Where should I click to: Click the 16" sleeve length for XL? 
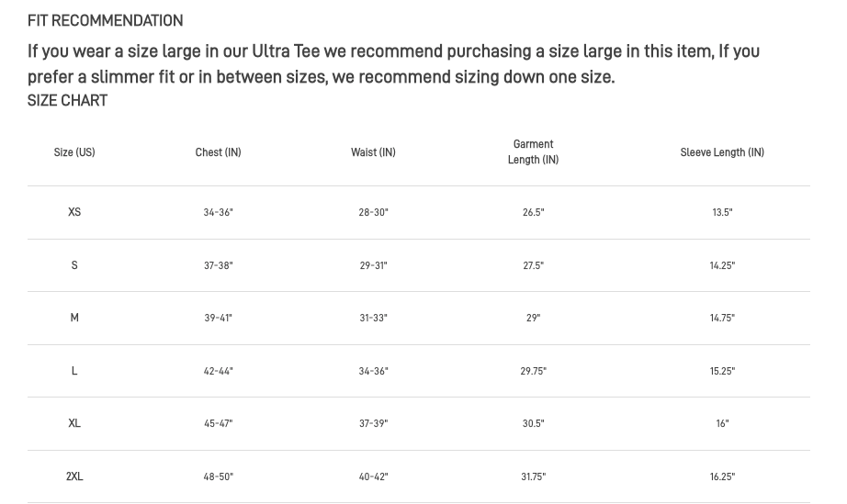pyautogui.click(x=722, y=424)
